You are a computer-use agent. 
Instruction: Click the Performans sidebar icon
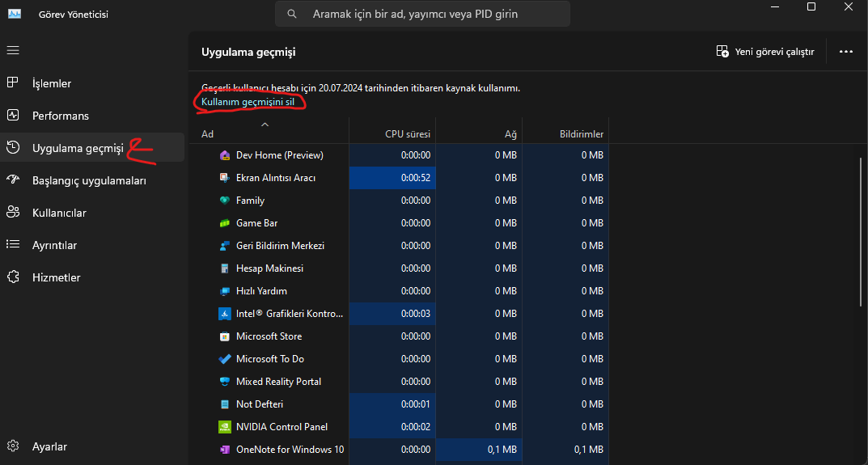tap(13, 115)
